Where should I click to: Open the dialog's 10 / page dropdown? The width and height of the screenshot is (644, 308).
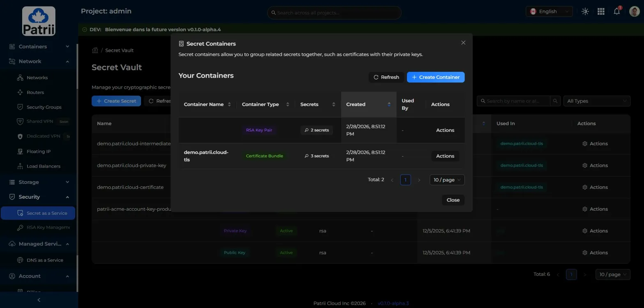click(x=447, y=180)
